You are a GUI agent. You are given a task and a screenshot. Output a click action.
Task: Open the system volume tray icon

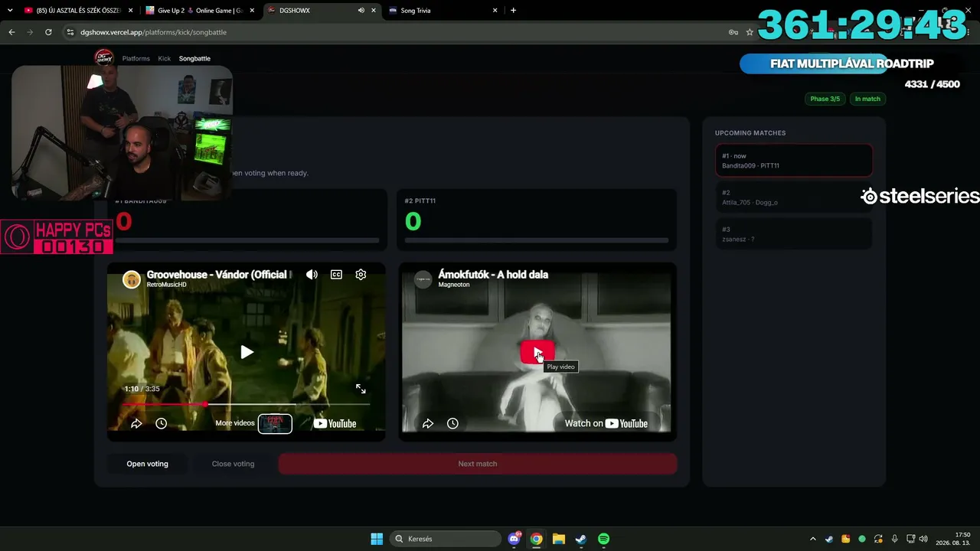pyautogui.click(x=923, y=539)
